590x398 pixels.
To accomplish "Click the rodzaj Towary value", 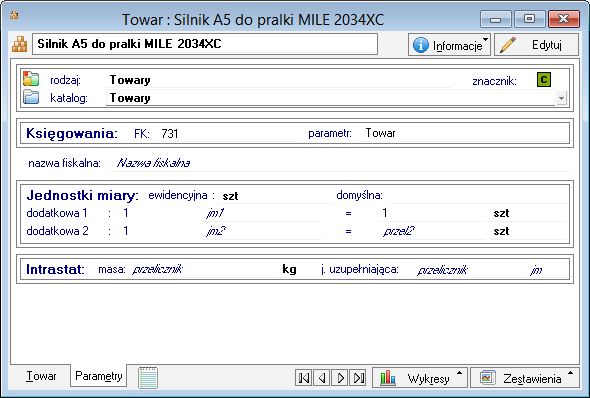I will tap(278, 80).
